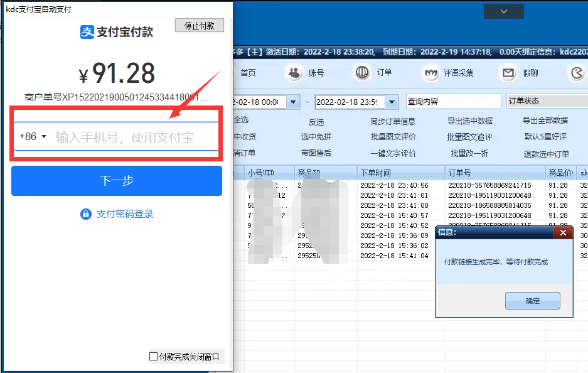
Task: Go to the 首页 tab
Action: point(248,73)
